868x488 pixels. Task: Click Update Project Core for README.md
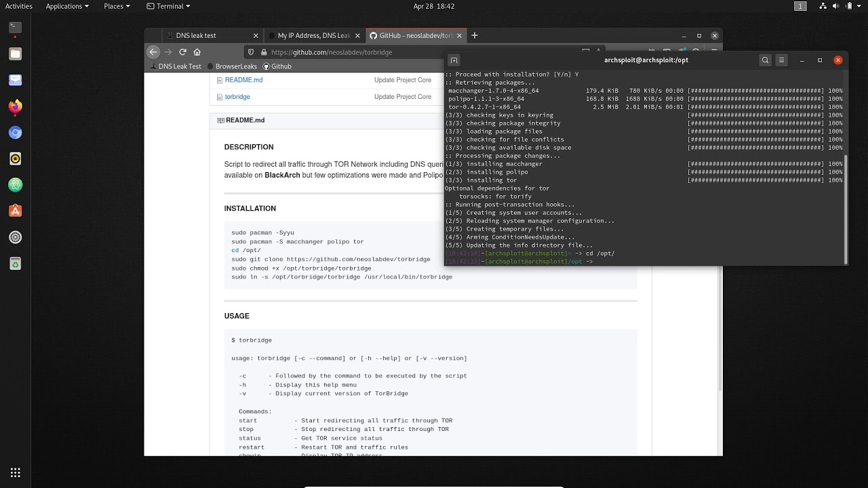point(403,80)
